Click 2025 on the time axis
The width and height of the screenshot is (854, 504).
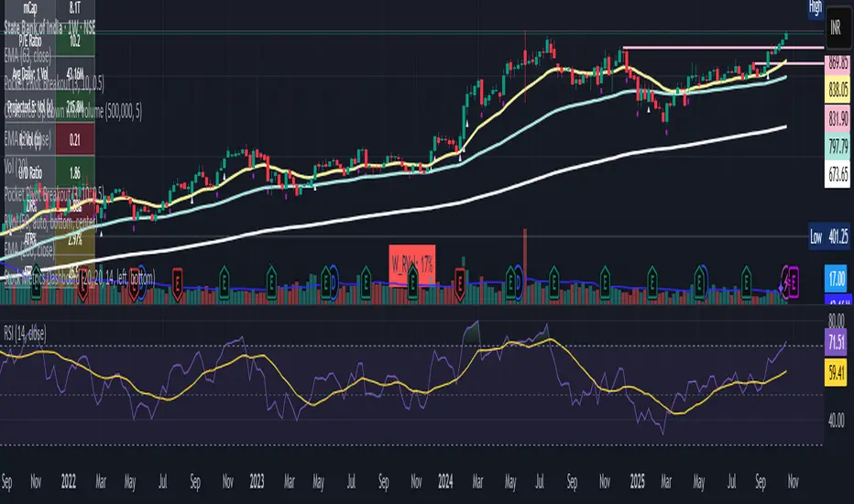(637, 482)
